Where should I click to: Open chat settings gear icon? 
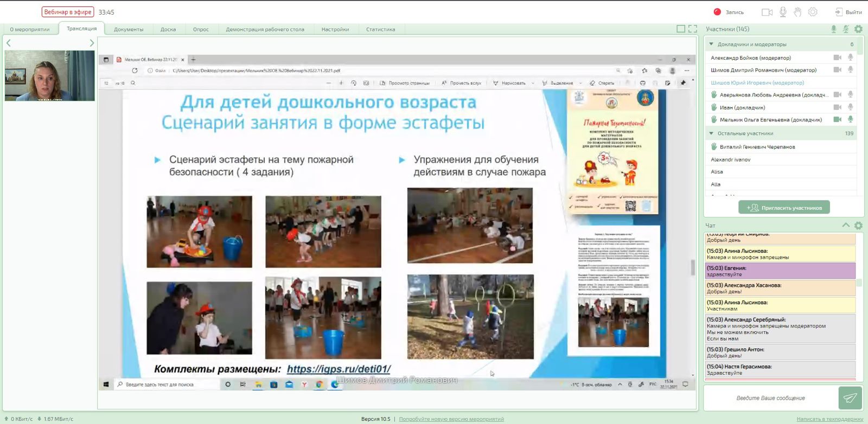click(858, 225)
